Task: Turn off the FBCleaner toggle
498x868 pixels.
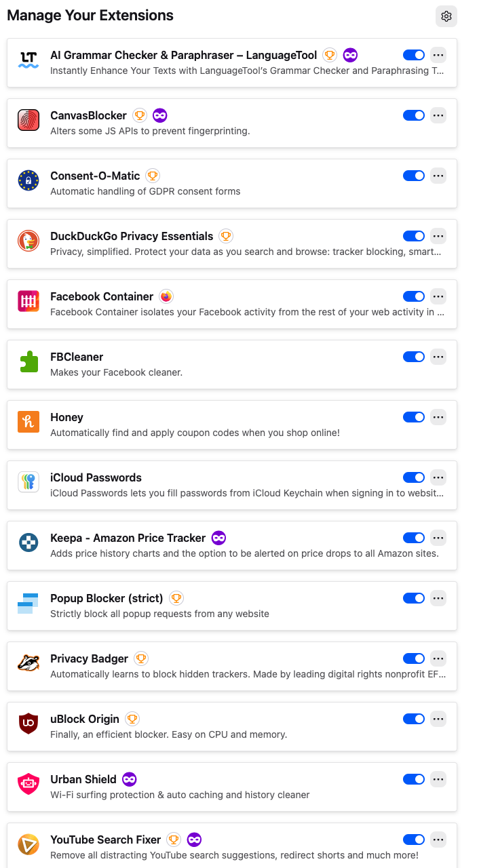Action: pos(414,357)
